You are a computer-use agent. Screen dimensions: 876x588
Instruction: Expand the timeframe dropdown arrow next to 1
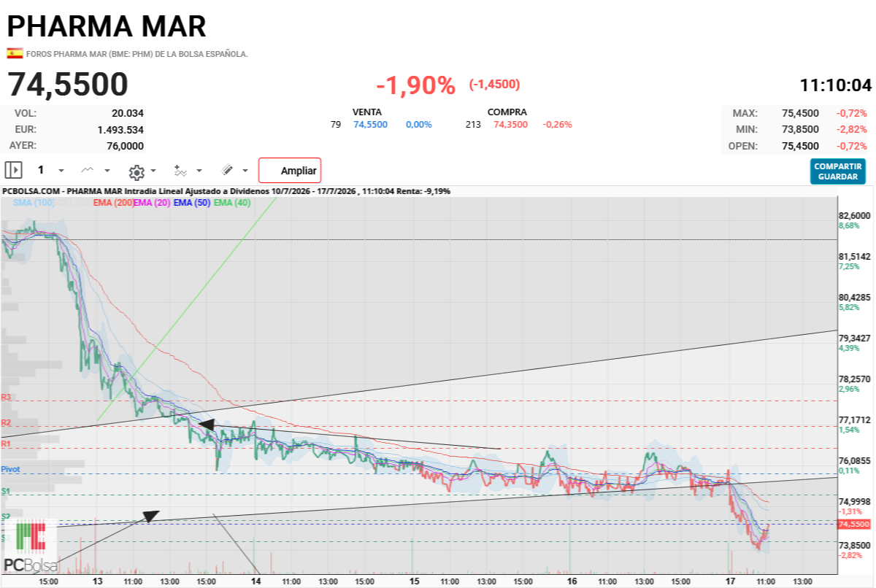(61, 171)
